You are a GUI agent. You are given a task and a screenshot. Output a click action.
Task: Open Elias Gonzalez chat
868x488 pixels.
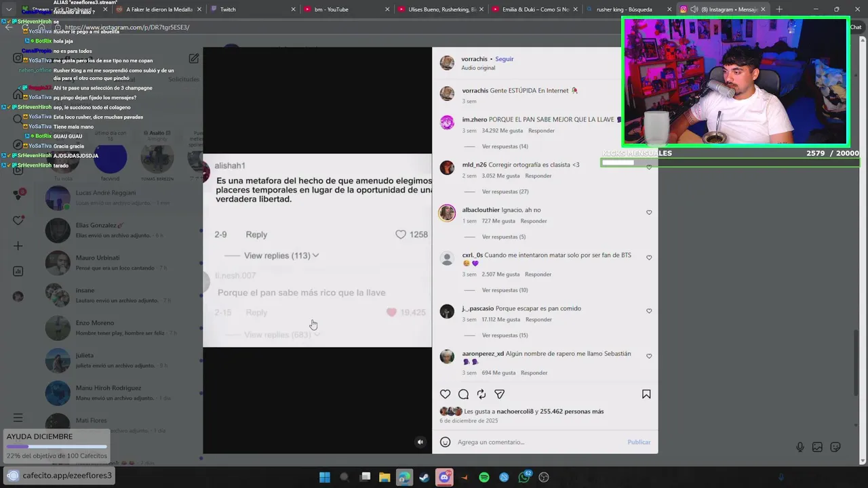click(x=122, y=230)
